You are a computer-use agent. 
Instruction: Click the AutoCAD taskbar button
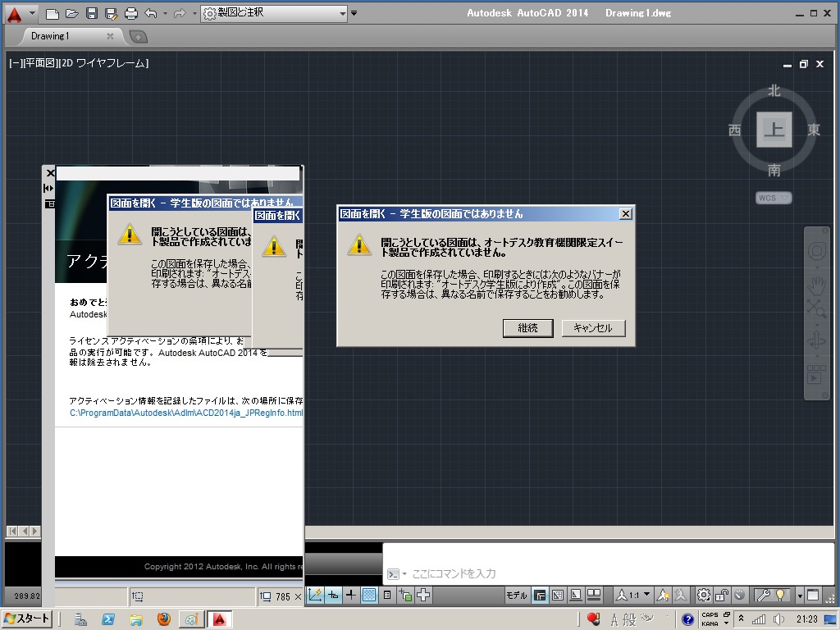219,619
